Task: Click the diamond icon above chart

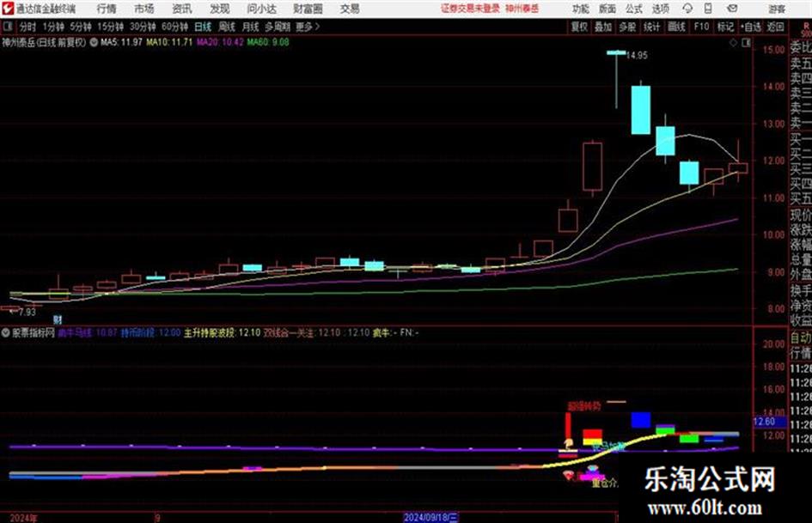Action: (733, 43)
